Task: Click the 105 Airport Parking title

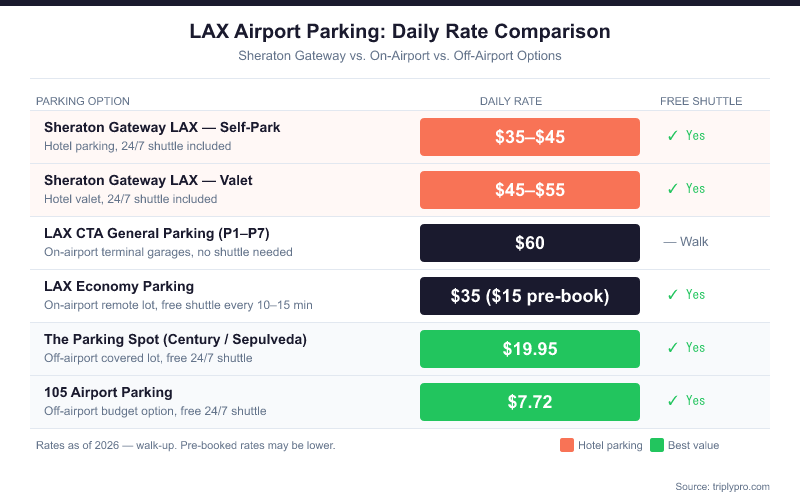Action: coord(108,392)
